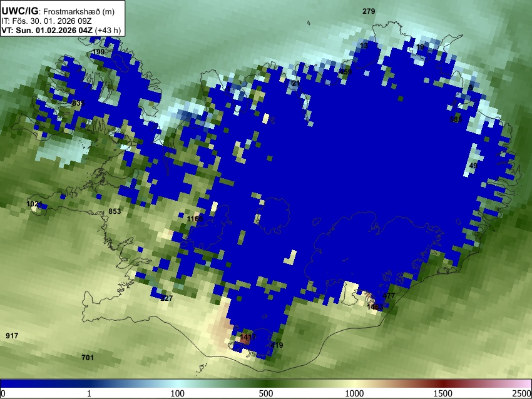
Task: Click the map value 585 in the east
Action: pos(456,119)
